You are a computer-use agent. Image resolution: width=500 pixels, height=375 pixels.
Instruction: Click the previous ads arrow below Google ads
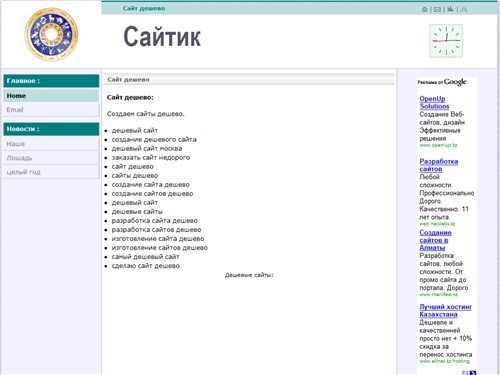[x=466, y=373]
